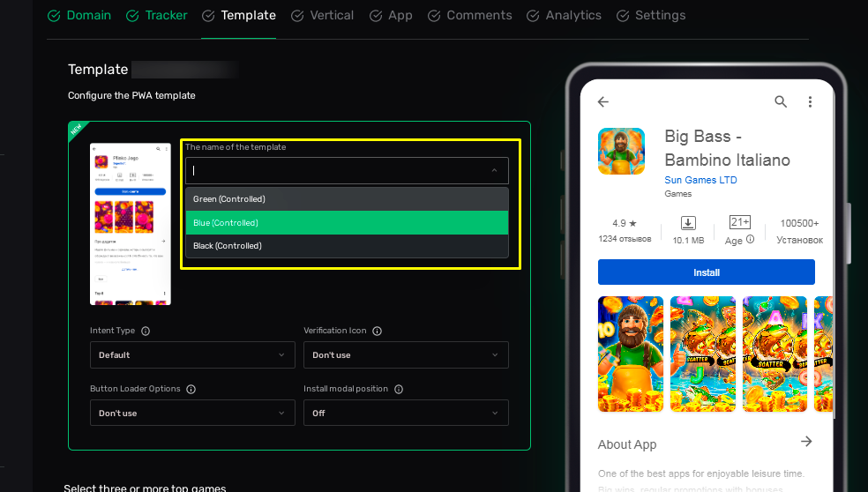
Task: Click the template preview thumbnail
Action: click(x=131, y=224)
